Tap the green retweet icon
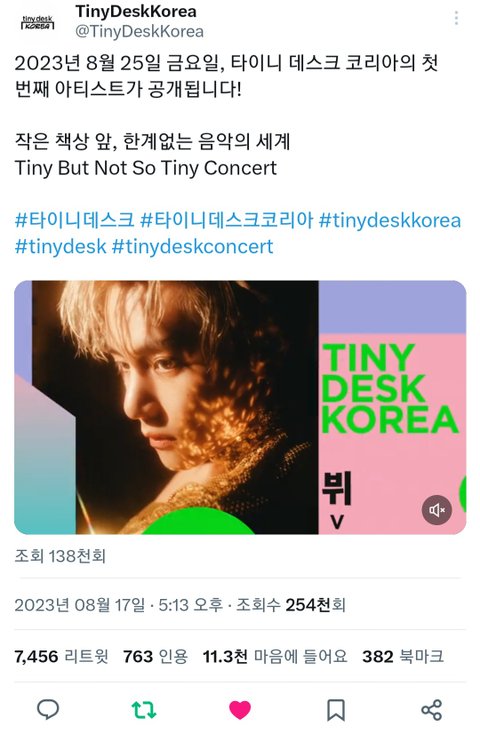This screenshot has height=734, width=480. click(x=144, y=710)
